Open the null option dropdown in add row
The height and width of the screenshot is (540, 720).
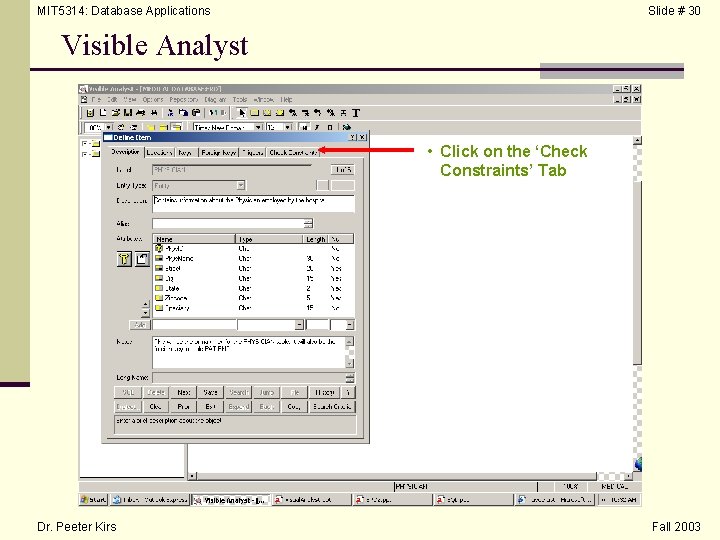(350, 325)
